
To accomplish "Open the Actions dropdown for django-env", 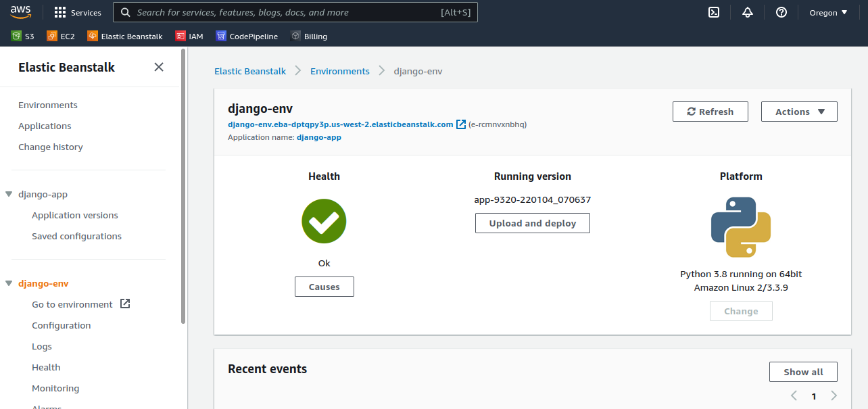I will [x=799, y=112].
